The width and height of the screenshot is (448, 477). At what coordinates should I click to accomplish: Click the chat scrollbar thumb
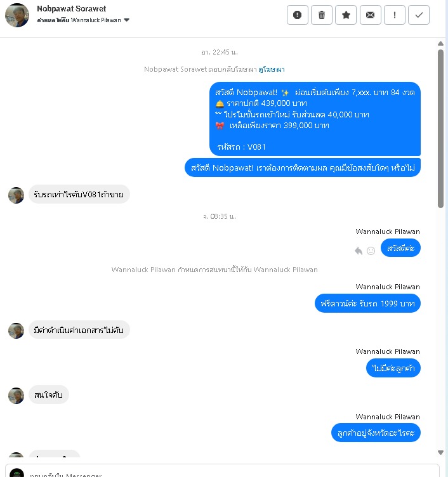coord(440,129)
